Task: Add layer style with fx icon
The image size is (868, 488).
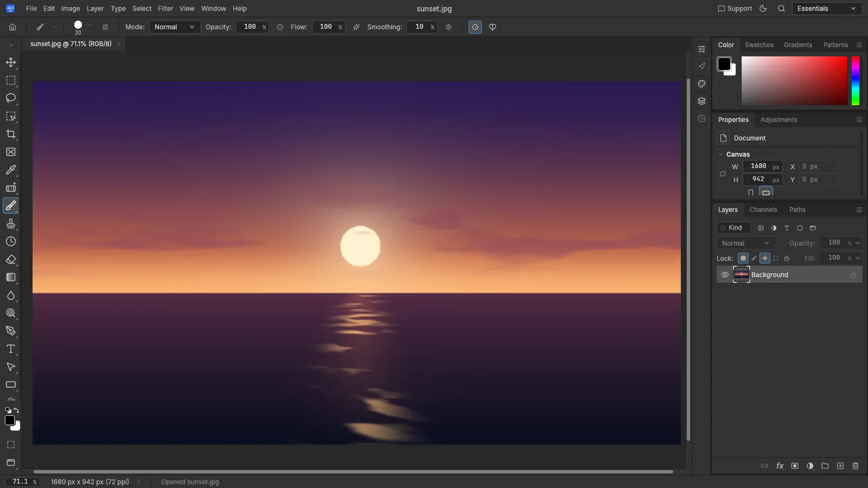Action: [x=780, y=466]
